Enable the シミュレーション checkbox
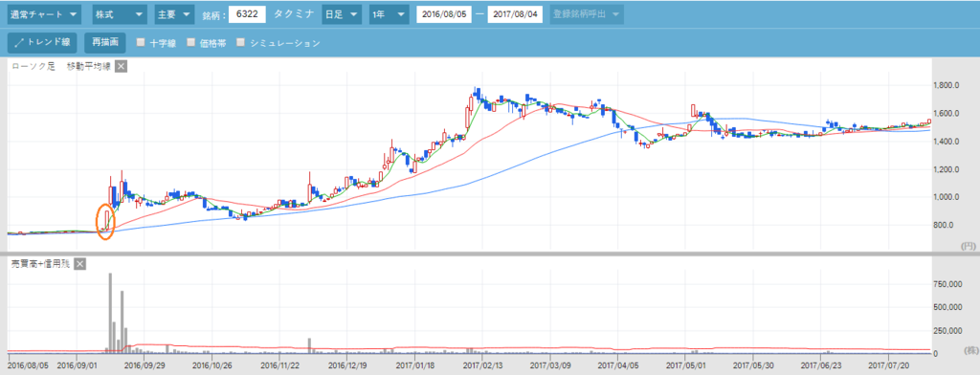 (x=240, y=42)
